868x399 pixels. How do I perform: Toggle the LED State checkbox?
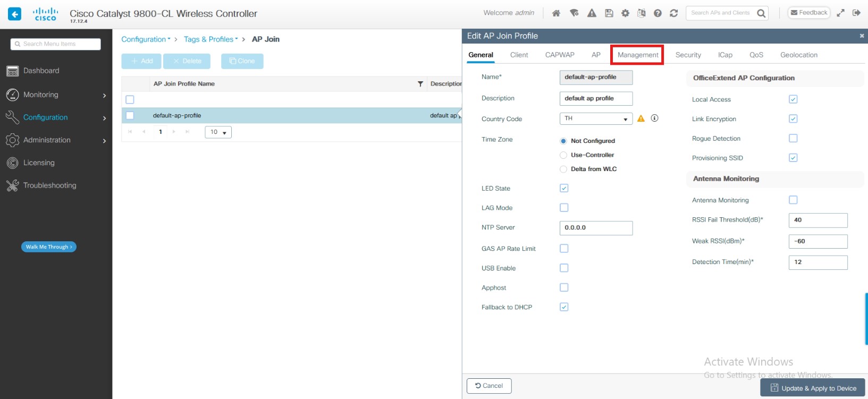pos(564,188)
